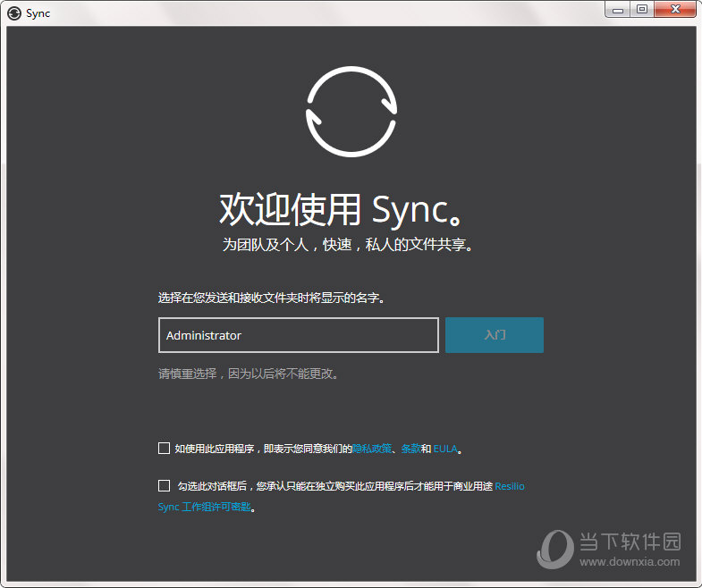Check the privacy policy agreement checkbox
This screenshot has width=702, height=588.
pyautogui.click(x=164, y=448)
